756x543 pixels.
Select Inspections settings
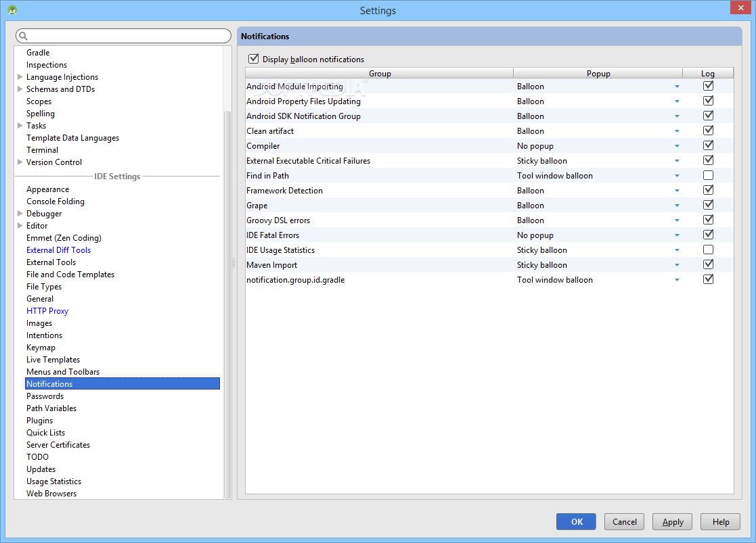47,64
